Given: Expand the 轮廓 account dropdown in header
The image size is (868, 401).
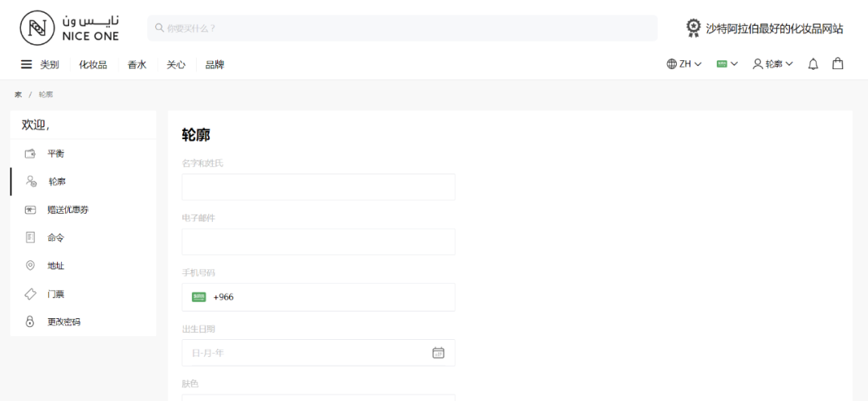Looking at the screenshot, I should point(772,64).
